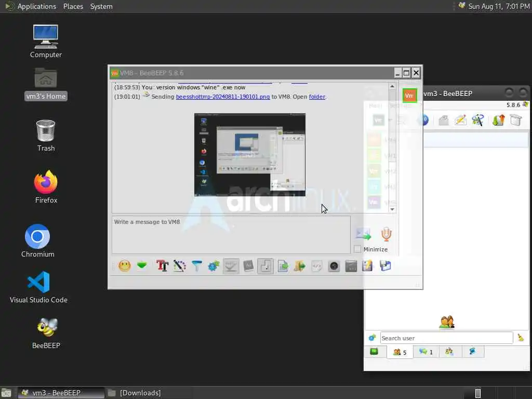Open the vm3's Home desktop folder

pyautogui.click(x=46, y=84)
